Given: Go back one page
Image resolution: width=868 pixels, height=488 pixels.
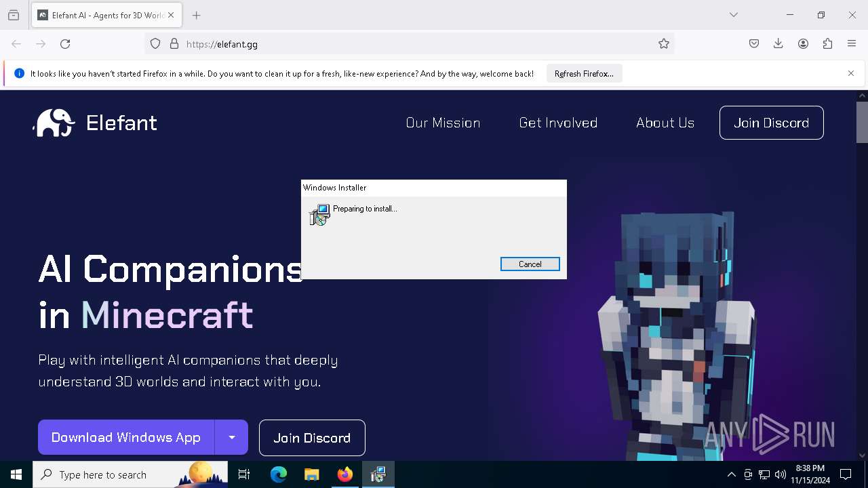Looking at the screenshot, I should tap(16, 44).
